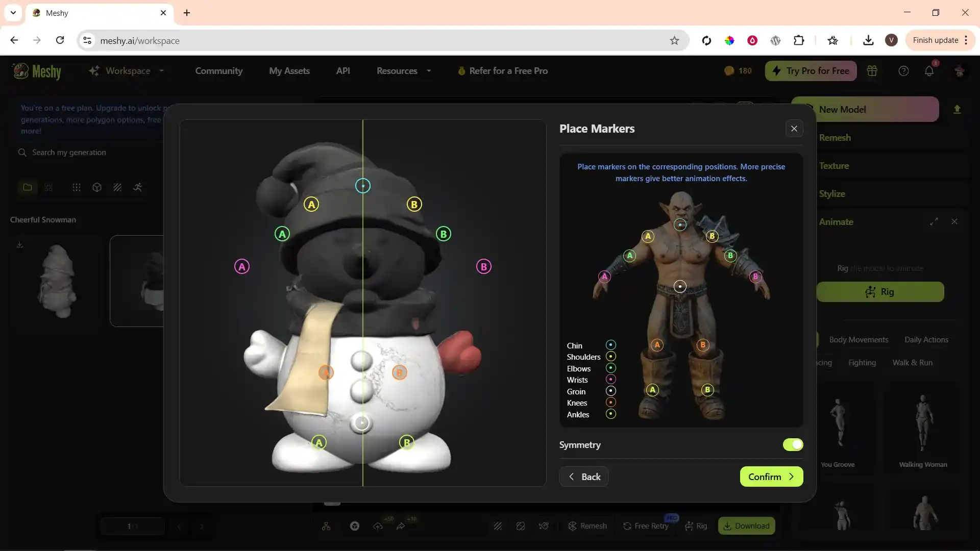The image size is (980, 551).
Task: Click the Confirm button to proceed
Action: click(771, 477)
